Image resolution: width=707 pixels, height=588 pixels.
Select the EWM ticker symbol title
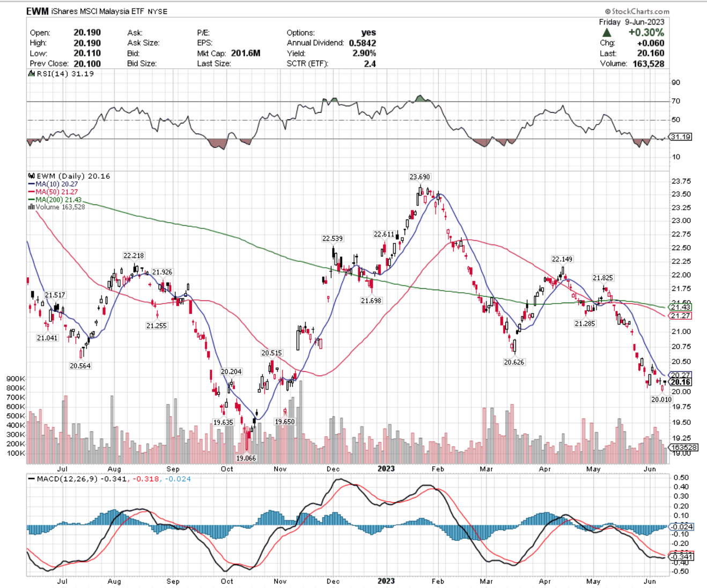pos(38,11)
